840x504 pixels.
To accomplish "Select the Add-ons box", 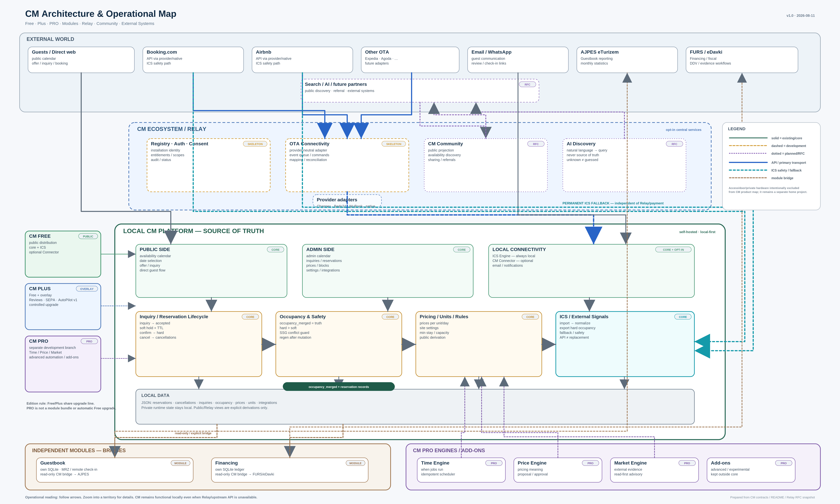I will coord(751,470).
